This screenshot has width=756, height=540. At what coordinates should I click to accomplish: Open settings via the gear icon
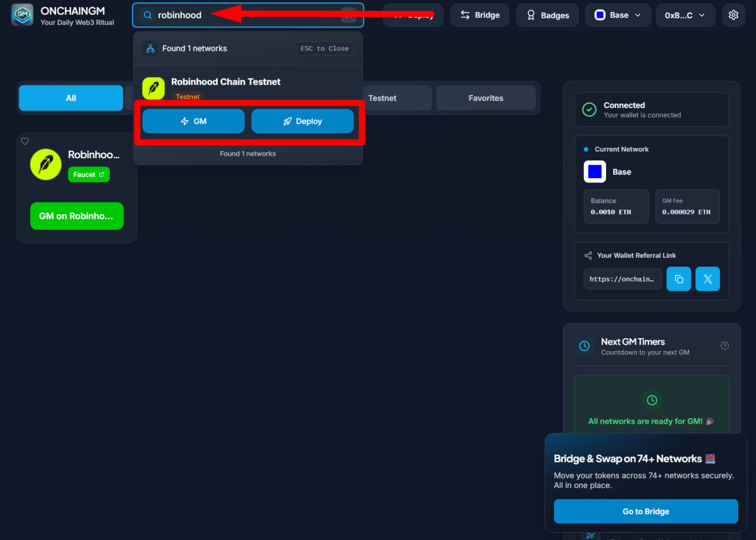tap(734, 15)
